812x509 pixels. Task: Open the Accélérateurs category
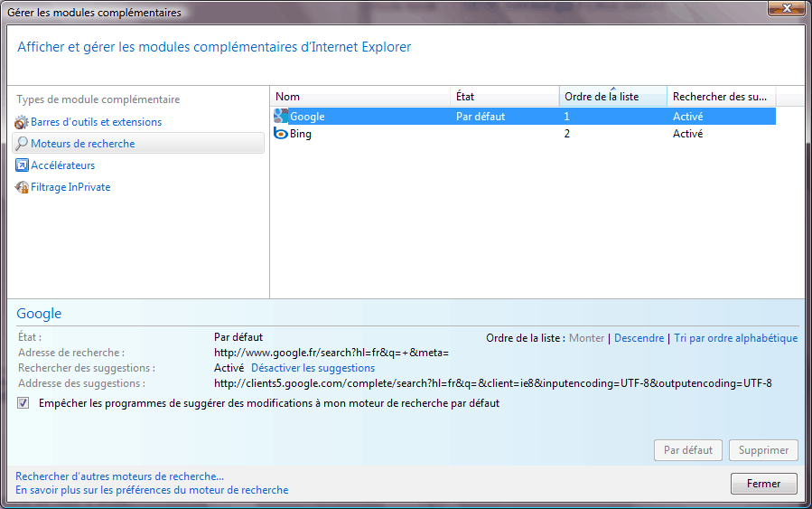point(62,165)
